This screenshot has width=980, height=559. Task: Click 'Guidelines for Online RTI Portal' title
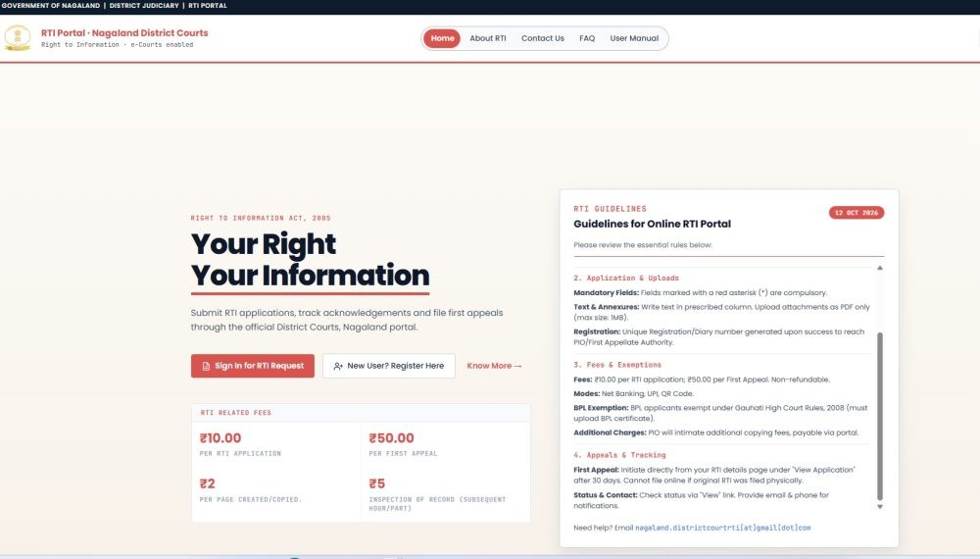tap(652, 224)
